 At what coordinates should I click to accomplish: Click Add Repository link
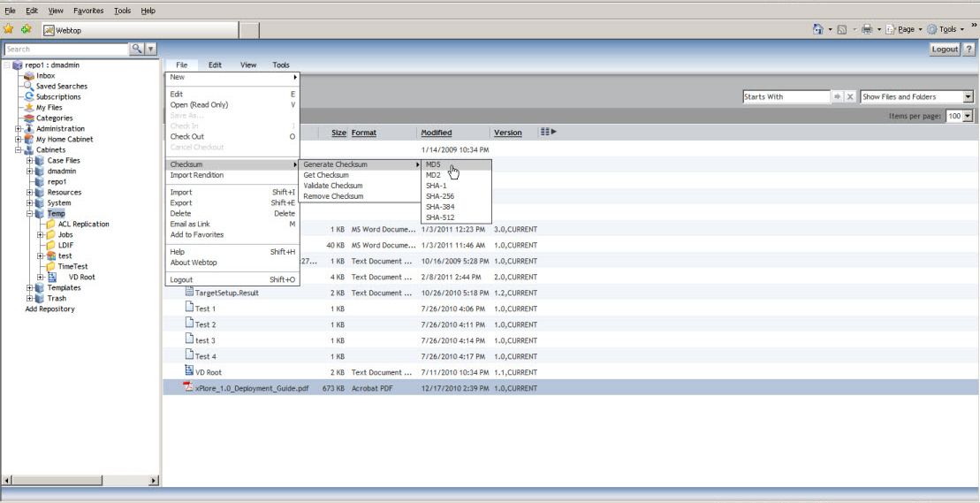pos(49,309)
